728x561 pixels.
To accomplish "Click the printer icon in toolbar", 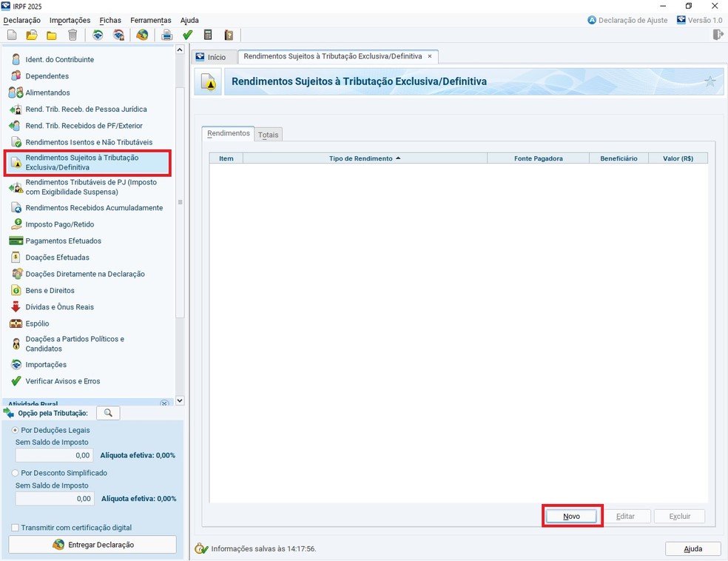I will tap(167, 35).
